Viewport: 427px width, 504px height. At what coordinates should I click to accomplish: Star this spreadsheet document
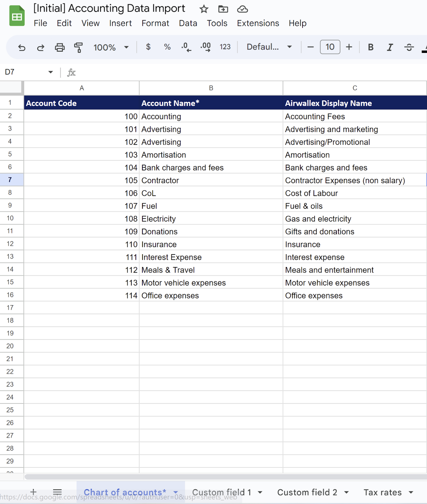point(204,9)
